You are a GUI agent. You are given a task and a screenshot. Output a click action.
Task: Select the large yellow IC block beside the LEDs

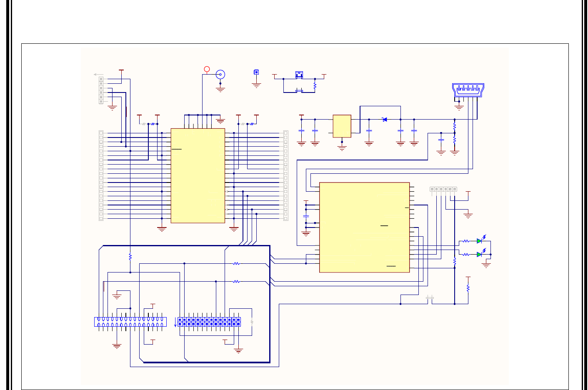364,227
